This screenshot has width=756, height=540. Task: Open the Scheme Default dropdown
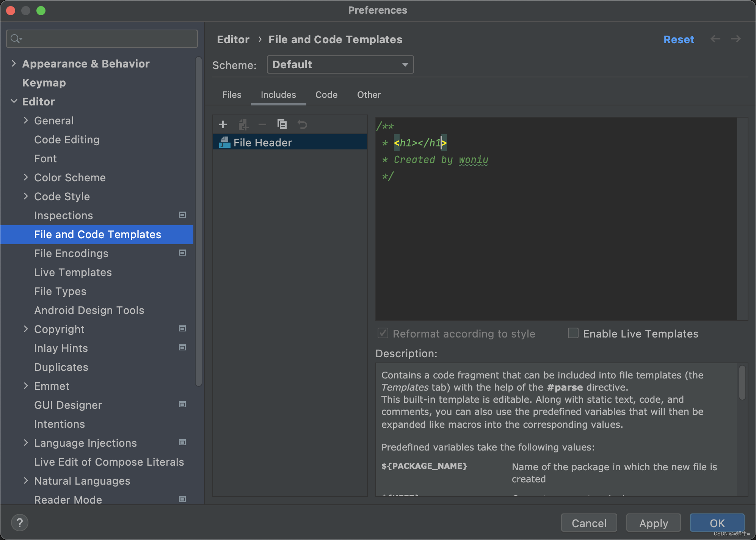click(340, 64)
